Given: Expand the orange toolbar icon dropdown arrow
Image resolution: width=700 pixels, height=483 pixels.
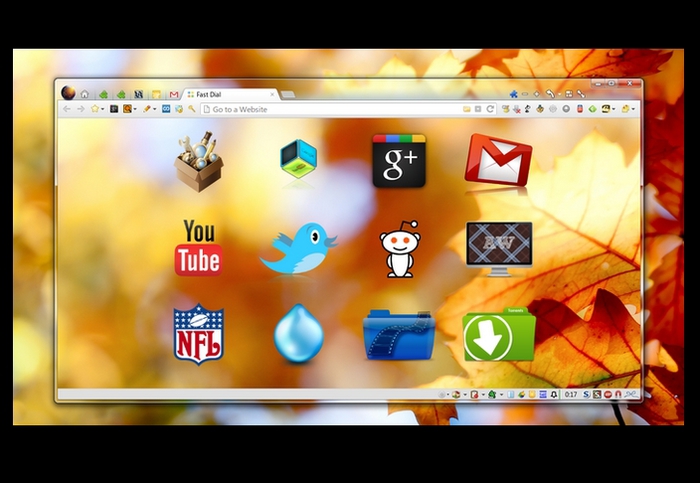Looking at the screenshot, I should coord(135,109).
